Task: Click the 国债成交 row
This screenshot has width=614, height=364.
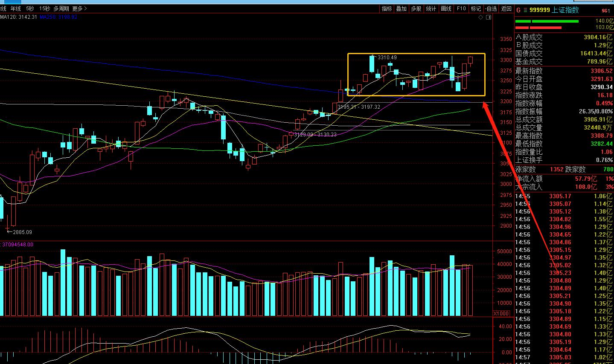Action: coord(564,53)
